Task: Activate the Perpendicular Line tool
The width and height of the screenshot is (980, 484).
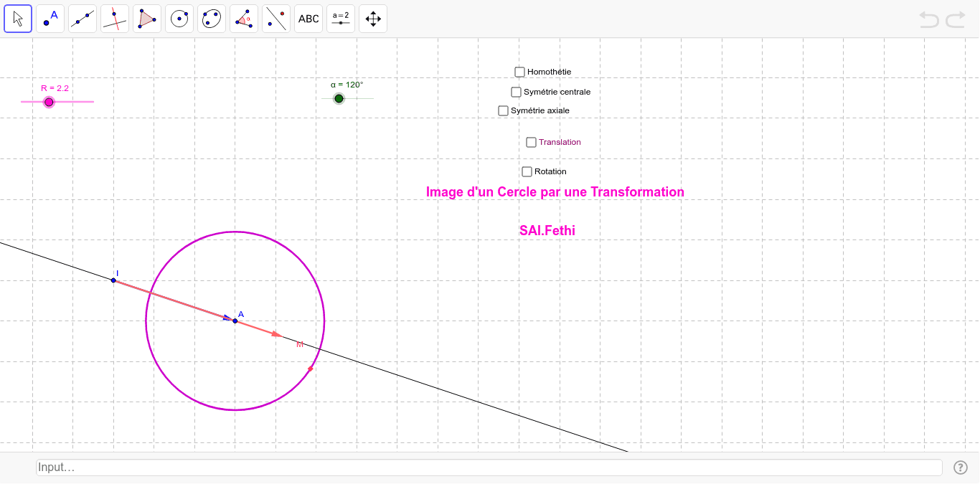Action: pos(114,18)
